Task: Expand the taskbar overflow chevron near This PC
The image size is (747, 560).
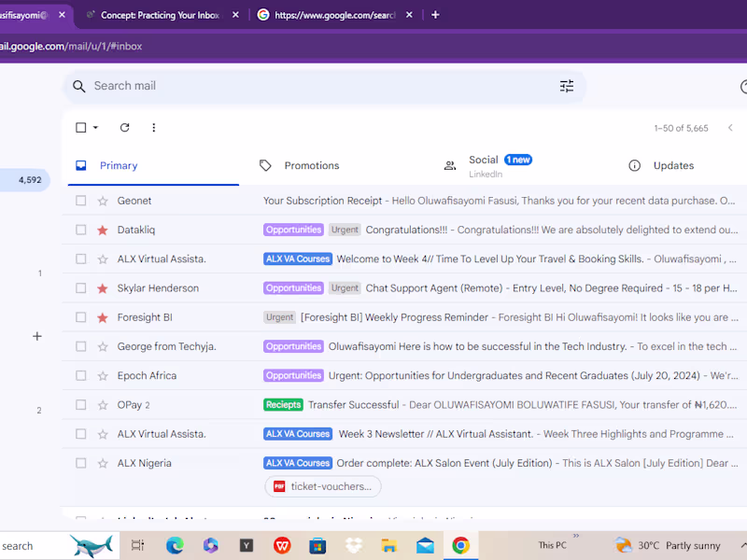Action: pos(576,536)
